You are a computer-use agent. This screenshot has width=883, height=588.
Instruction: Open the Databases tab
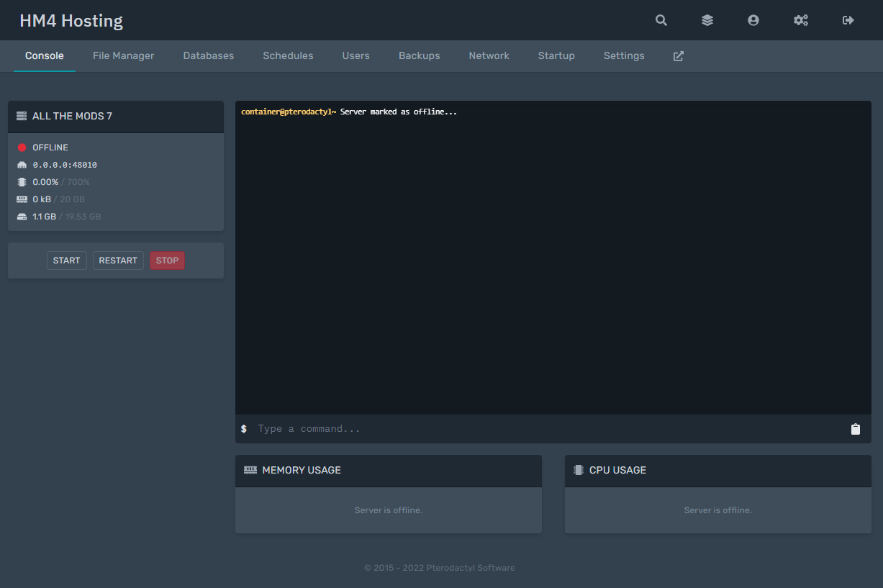[x=208, y=56]
